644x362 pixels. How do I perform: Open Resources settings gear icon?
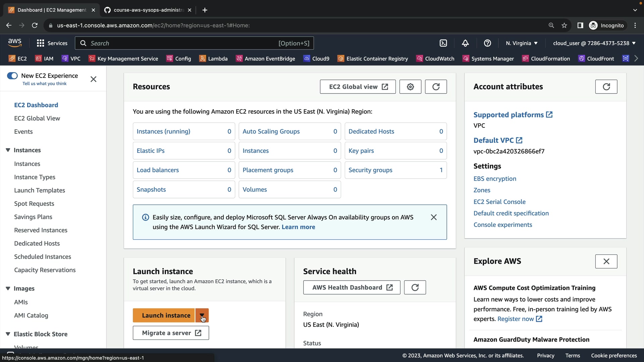410,87
